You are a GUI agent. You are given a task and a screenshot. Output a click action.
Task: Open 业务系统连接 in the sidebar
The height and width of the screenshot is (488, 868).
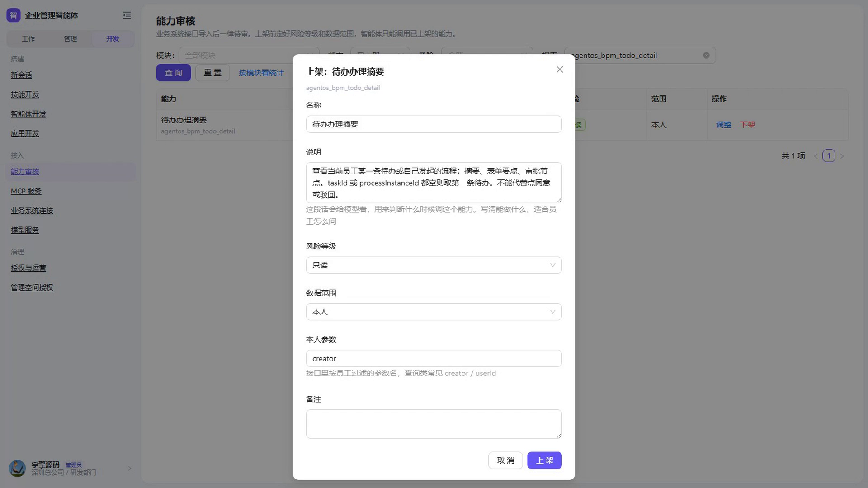coord(32,211)
